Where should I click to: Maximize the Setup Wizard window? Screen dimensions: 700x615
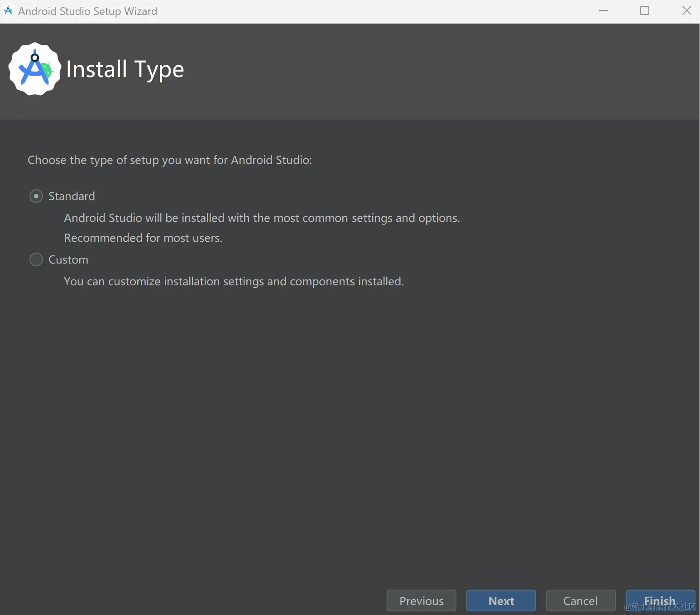[x=645, y=11]
